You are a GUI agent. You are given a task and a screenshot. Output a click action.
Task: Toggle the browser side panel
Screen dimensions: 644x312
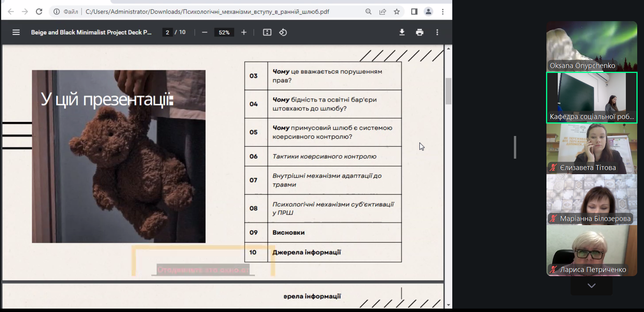click(414, 12)
